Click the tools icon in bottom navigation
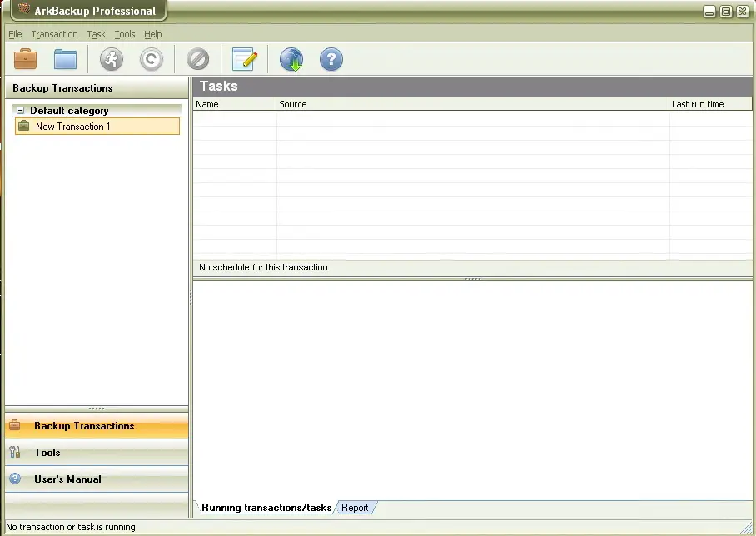756x536 pixels. click(15, 452)
